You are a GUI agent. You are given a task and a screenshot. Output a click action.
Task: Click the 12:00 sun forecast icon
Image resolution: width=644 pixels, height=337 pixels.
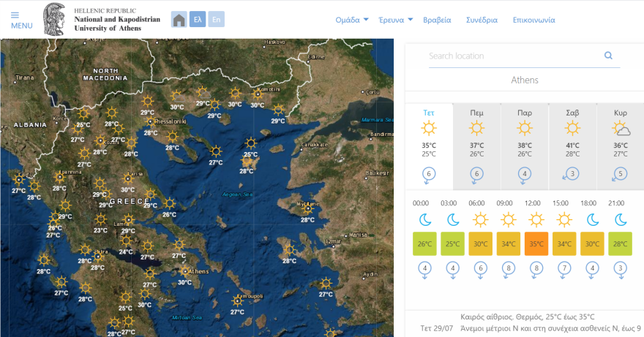[536, 219]
